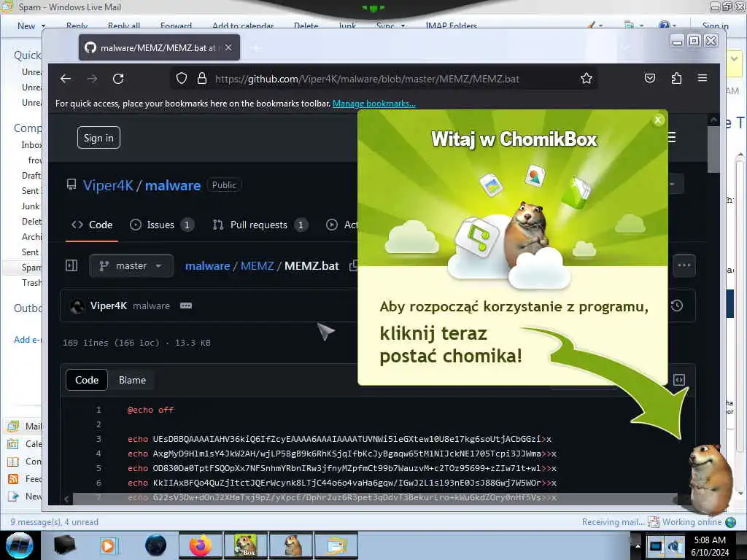Select the Pull requests tab
This screenshot has height=560, width=747.
[x=260, y=225]
